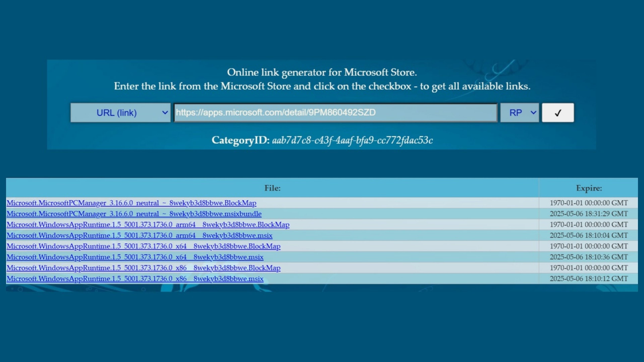Click expiry 2025-05-06 18:10:04 GMT

point(589,235)
